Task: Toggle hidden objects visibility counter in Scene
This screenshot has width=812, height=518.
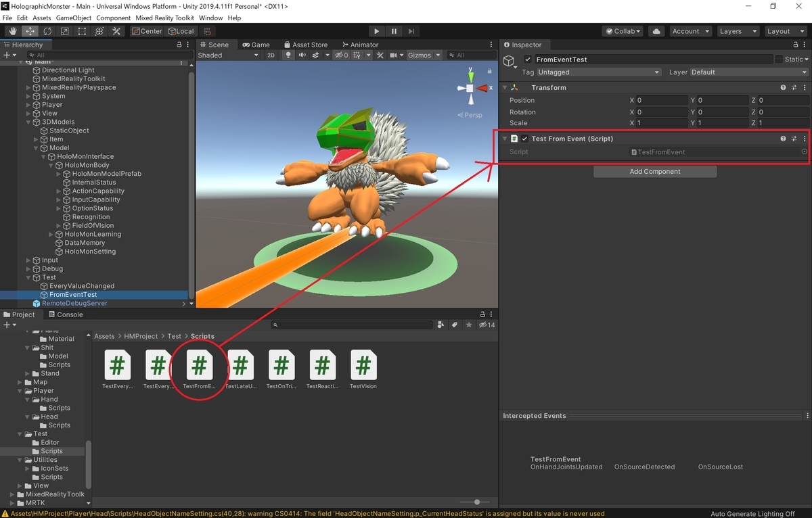Action: [342, 55]
